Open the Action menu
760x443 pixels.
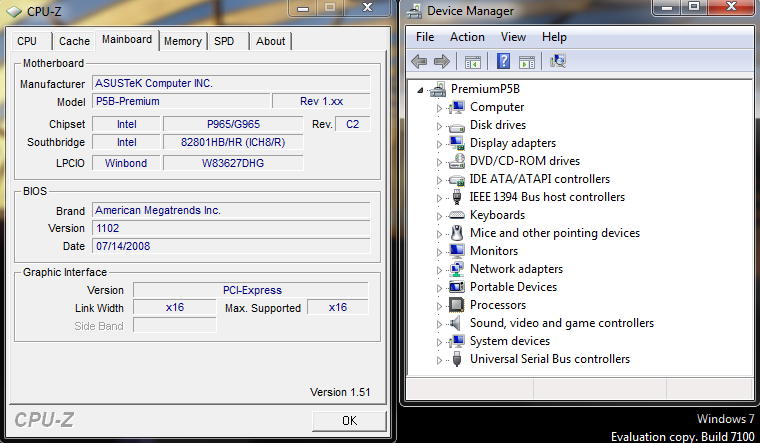pos(467,37)
